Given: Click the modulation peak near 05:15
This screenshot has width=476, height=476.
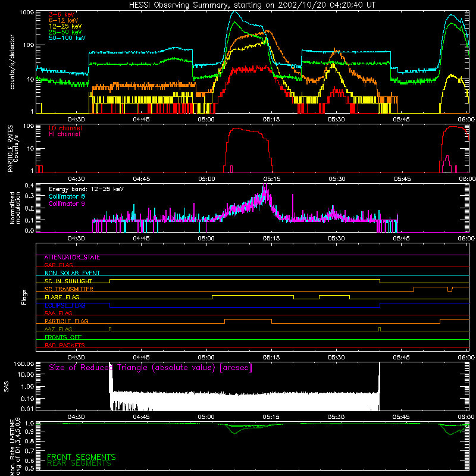Looking at the screenshot, I should tap(265, 190).
